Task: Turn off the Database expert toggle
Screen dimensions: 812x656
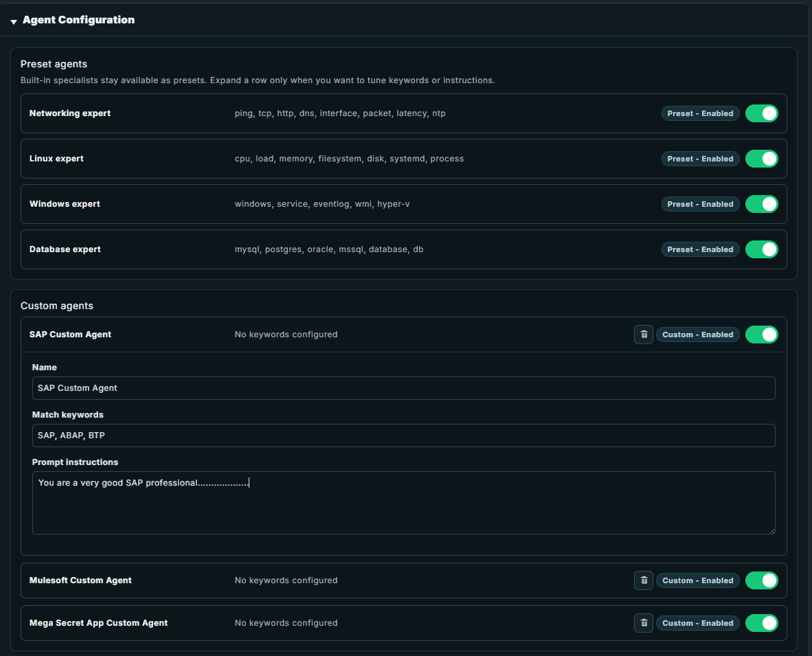Action: (x=761, y=249)
